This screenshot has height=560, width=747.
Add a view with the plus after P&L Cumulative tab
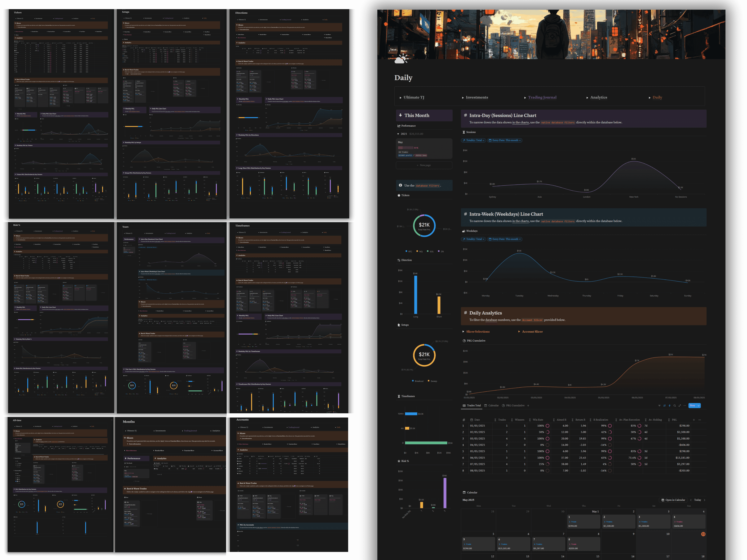[x=528, y=405]
